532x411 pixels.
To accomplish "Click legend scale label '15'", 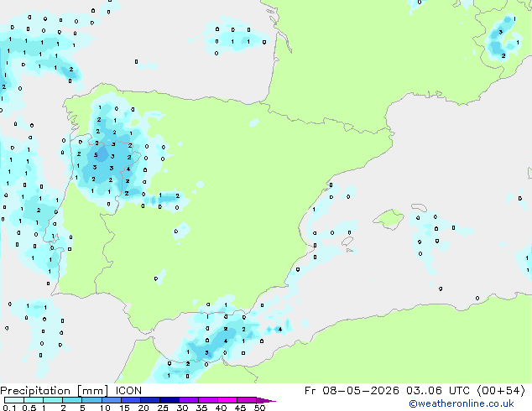I will coord(124,408).
